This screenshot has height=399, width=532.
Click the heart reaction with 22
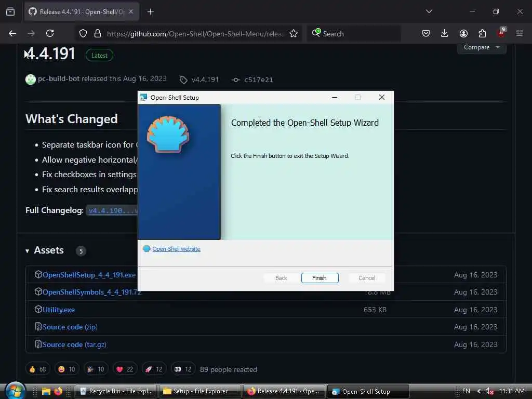[125, 369]
